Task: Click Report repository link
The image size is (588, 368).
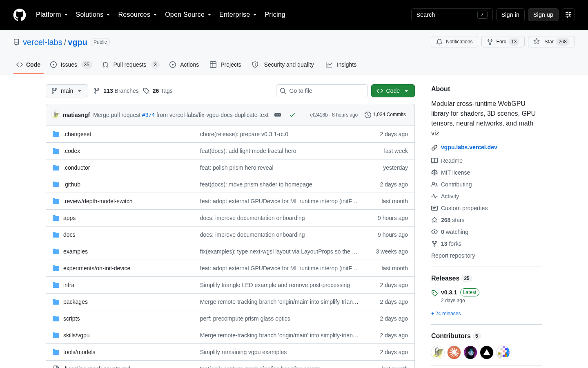Action: point(453,256)
